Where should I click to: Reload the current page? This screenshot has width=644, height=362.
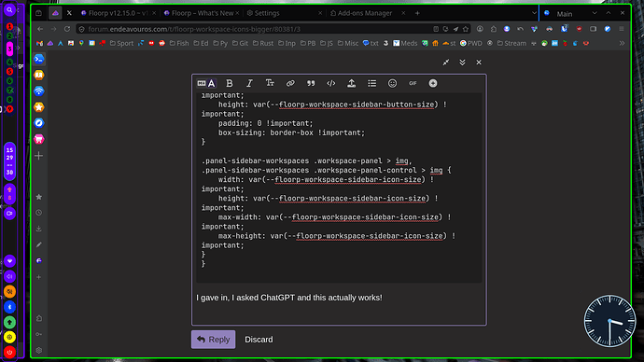(67, 29)
